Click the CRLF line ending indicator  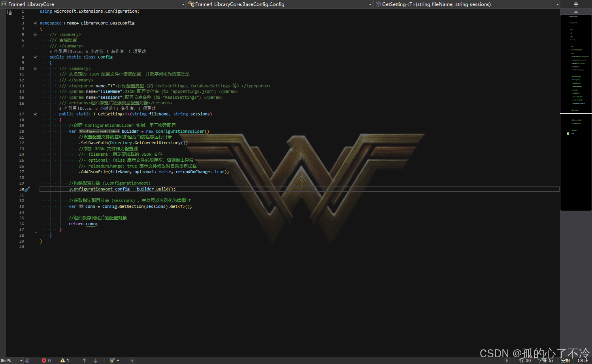tap(583, 360)
